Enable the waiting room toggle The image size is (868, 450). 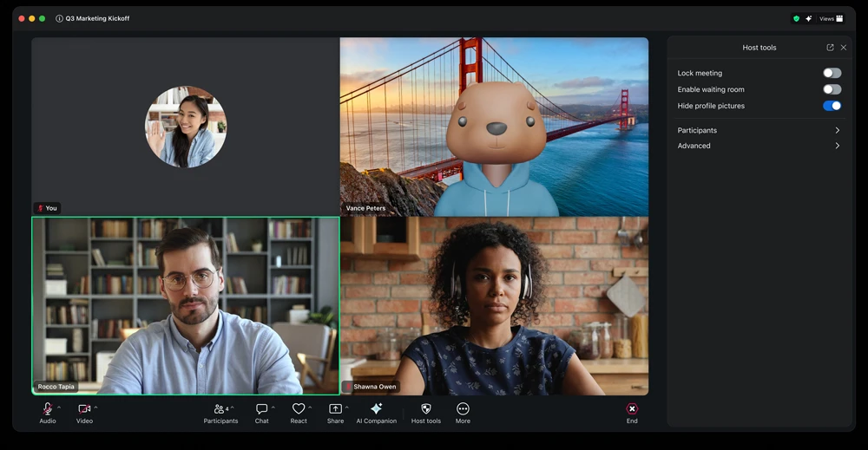[832, 89]
